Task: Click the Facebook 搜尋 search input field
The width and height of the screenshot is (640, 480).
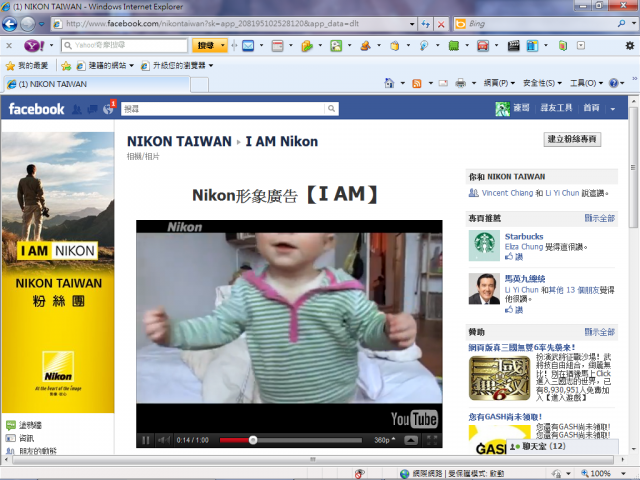Action: click(223, 109)
